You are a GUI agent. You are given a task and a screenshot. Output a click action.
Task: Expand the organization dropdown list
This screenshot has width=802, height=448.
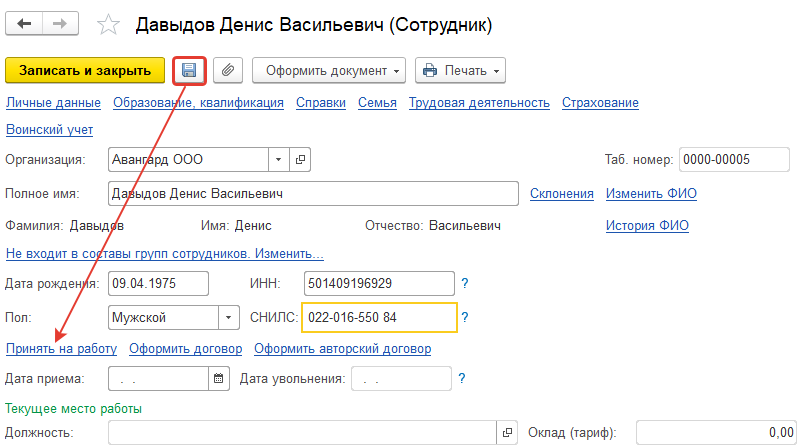tap(278, 159)
